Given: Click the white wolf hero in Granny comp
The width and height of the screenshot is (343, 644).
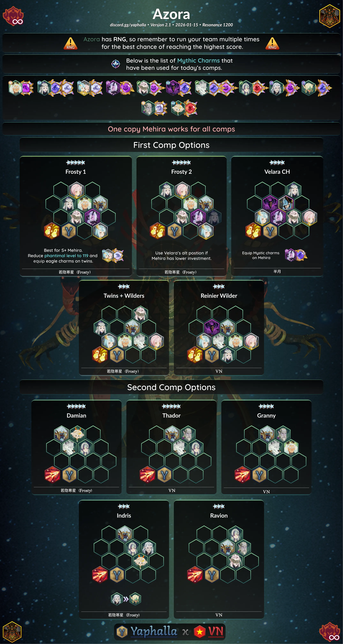Looking at the screenshot, I should pyautogui.click(x=275, y=448).
